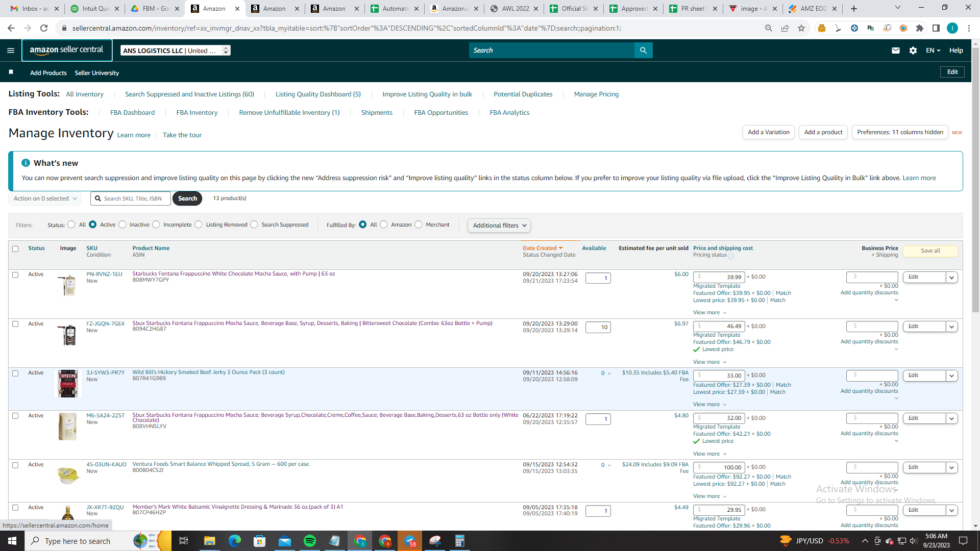Screen dimensions: 980x551
Task: Click the black Search button beside SKU field
Action: (187, 198)
